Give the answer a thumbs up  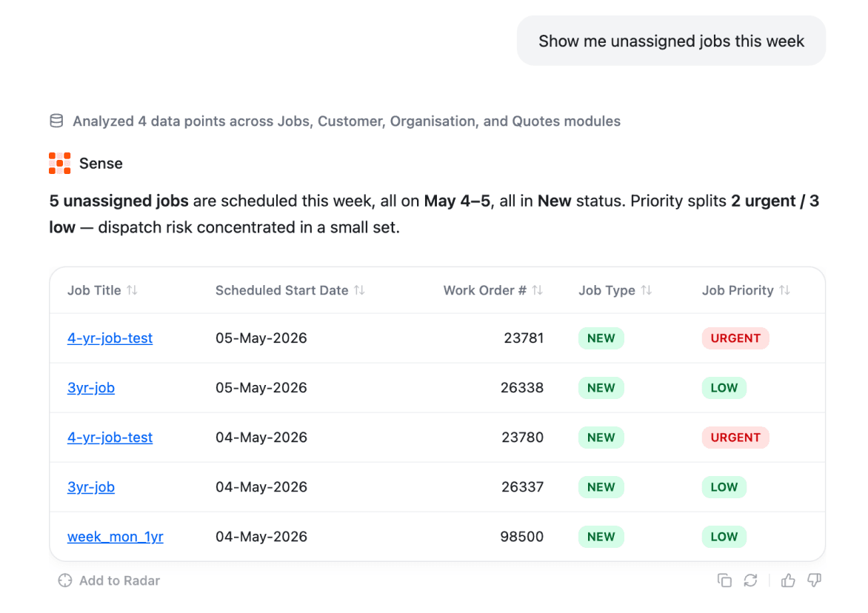coord(788,580)
